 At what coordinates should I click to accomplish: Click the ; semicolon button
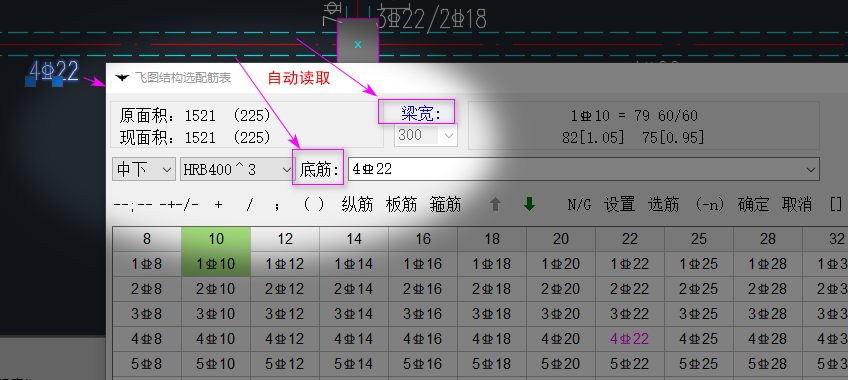[277, 205]
